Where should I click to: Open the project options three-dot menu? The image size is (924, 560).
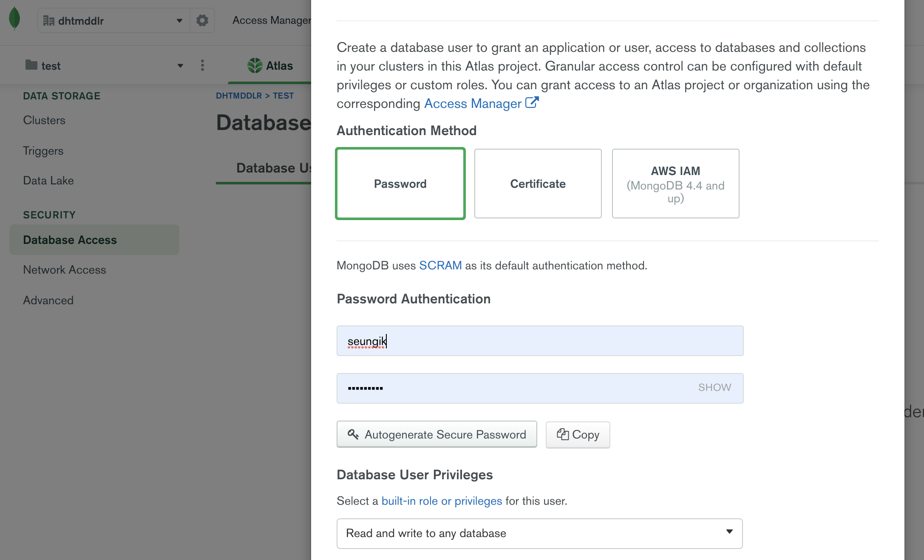tap(202, 65)
